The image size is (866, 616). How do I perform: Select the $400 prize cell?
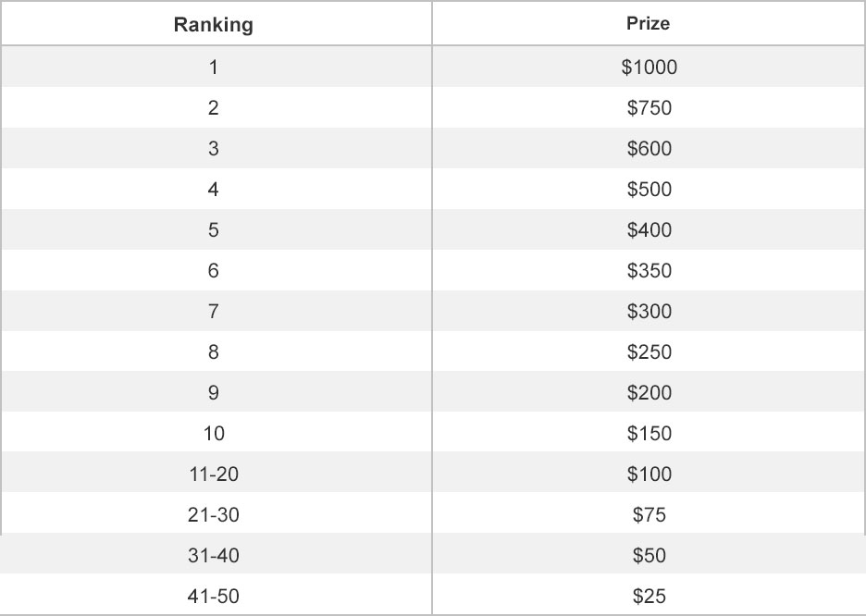click(649, 230)
